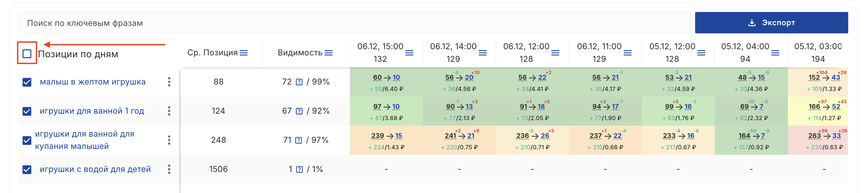Click the help icon in the visibility 71 row
The height and width of the screenshot is (193, 868).
click(298, 140)
